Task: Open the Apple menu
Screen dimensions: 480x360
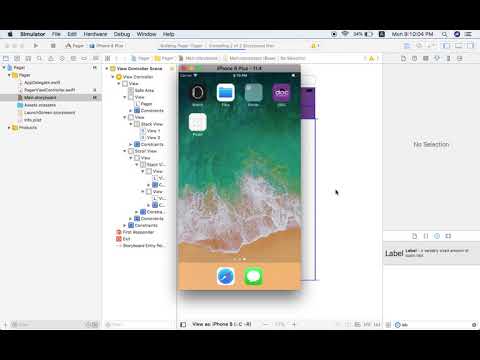Action: [10, 34]
